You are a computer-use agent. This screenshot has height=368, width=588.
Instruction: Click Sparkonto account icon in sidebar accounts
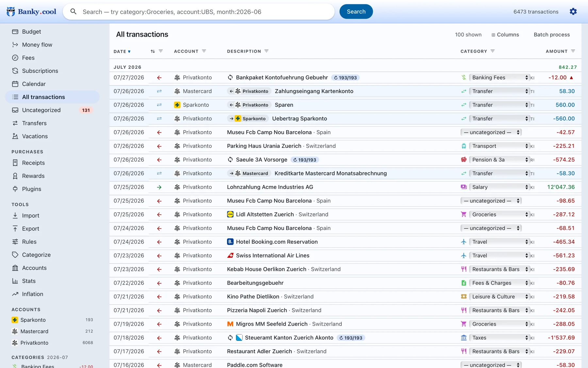[15, 320]
